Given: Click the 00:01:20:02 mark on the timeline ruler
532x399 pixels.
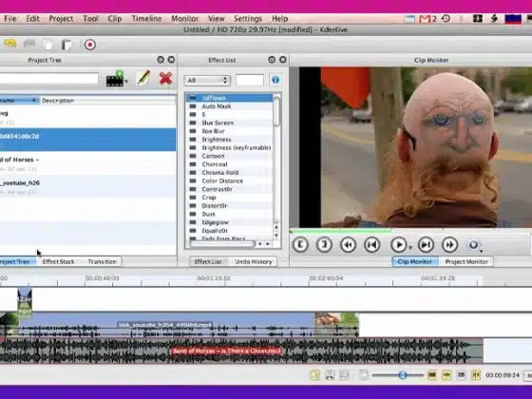Looking at the screenshot, I should [x=214, y=278].
